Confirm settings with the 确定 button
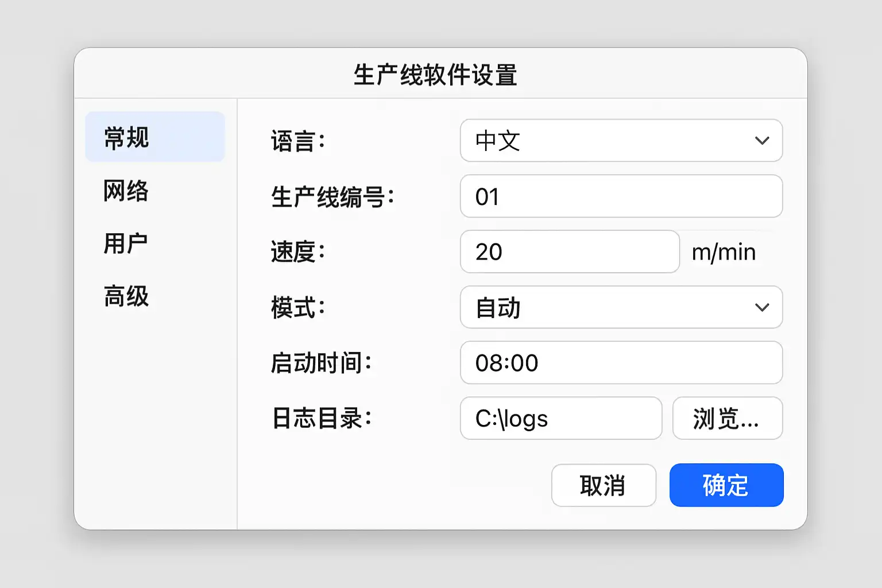 coord(726,486)
